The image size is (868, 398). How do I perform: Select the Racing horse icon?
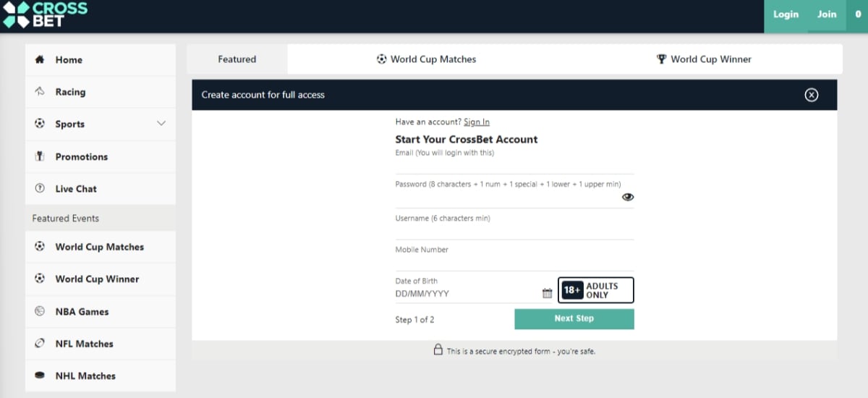tap(40, 92)
